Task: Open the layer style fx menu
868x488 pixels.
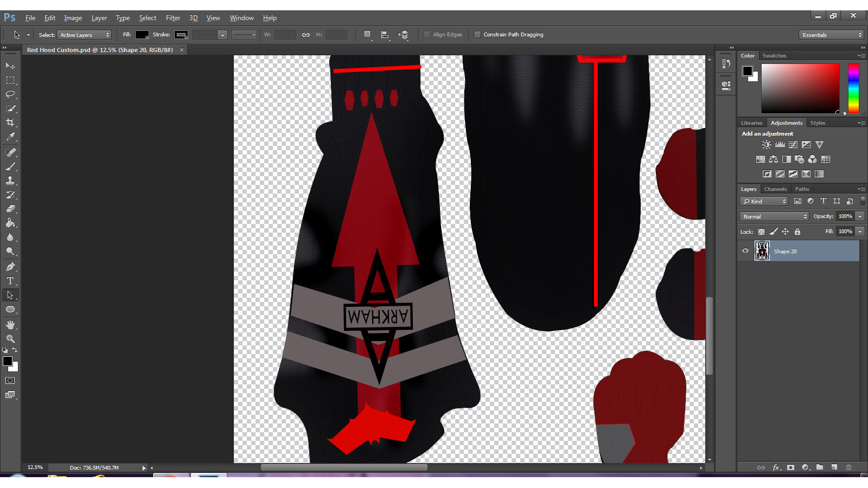Action: (x=776, y=467)
